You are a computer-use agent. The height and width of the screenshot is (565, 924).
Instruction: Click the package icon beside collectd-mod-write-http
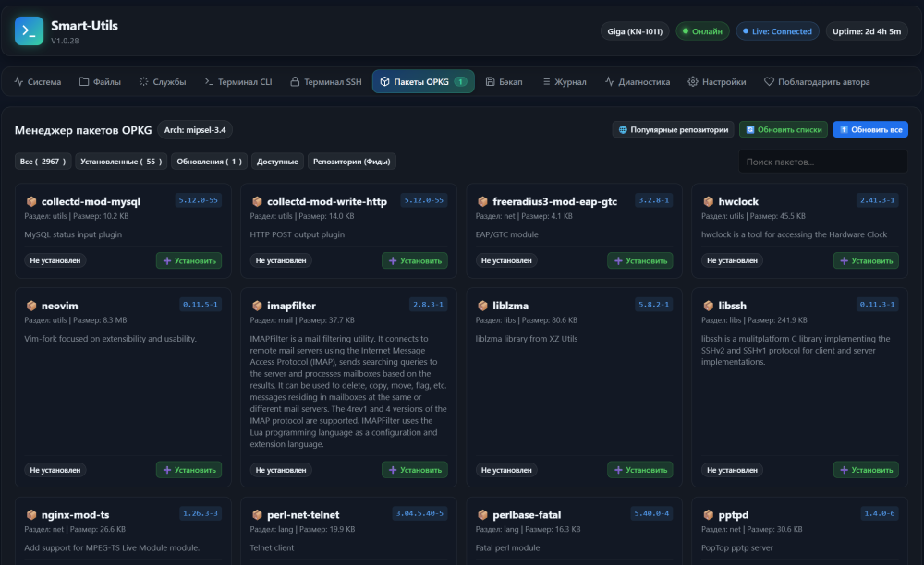(x=257, y=201)
